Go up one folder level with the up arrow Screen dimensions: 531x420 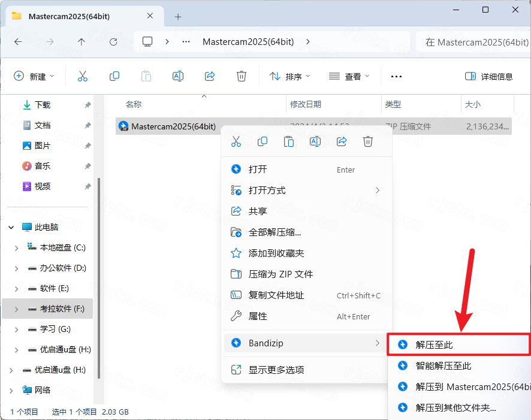(82, 41)
